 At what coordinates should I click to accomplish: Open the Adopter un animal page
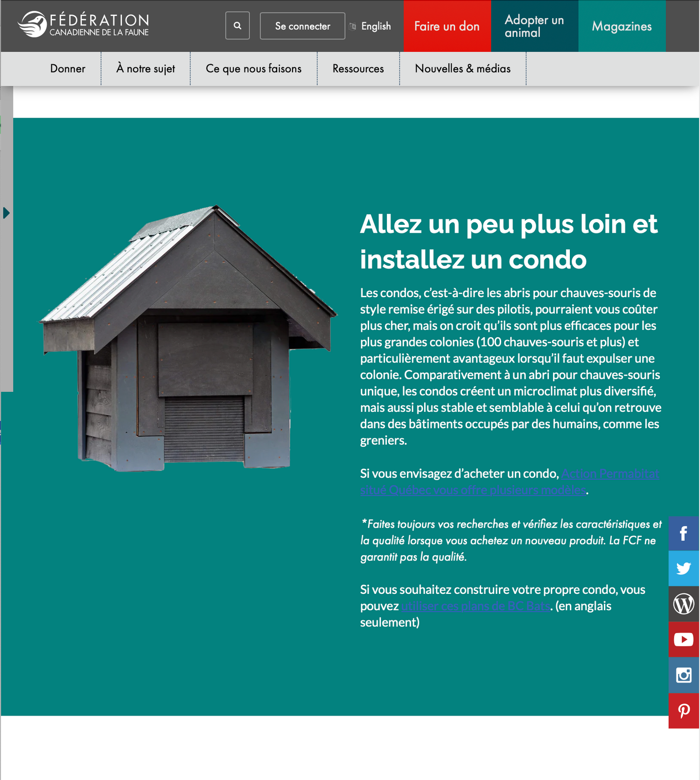point(534,26)
